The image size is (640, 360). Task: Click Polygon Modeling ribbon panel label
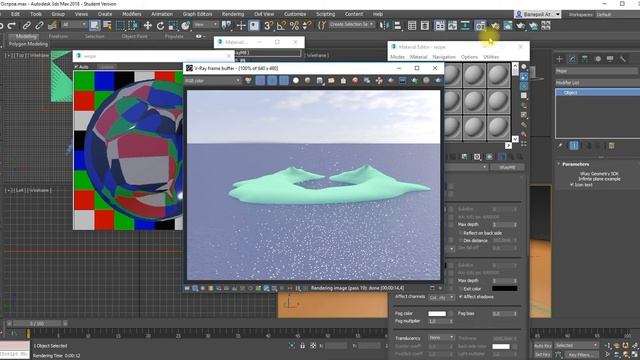28,44
